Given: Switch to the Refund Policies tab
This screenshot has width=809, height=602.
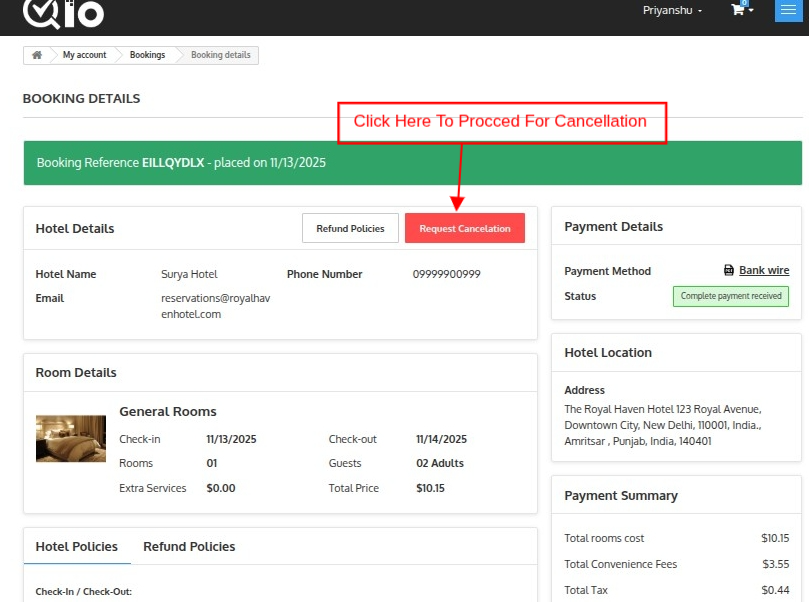Looking at the screenshot, I should coord(189,547).
